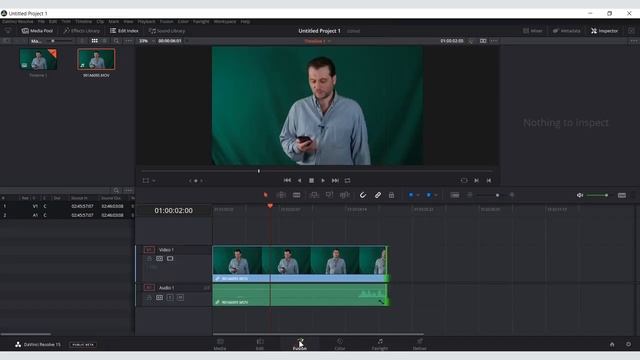Open project settings gear icon
The image size is (640, 360).
tap(629, 344)
